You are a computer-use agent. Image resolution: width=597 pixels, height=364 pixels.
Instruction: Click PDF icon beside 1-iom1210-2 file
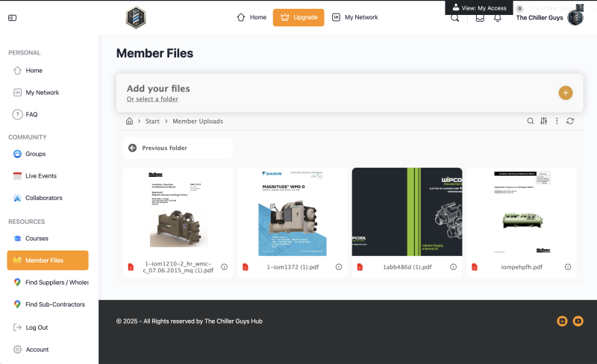(x=131, y=267)
